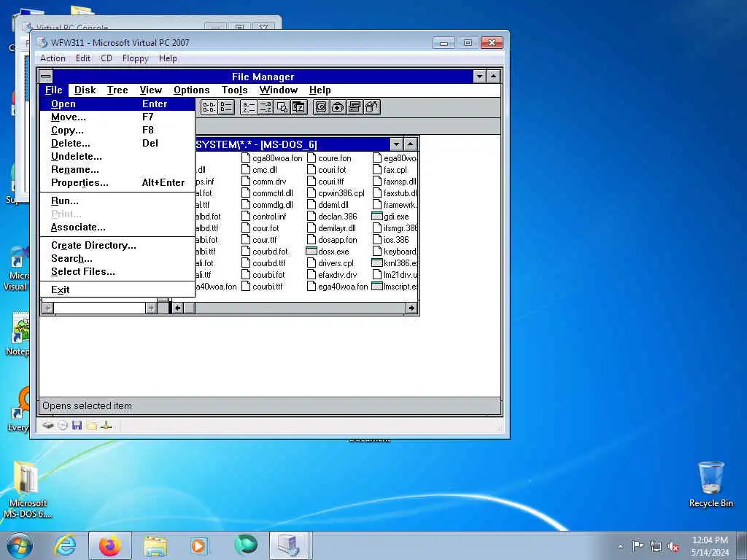Click the trash can Undelete toolbar icon

[x=371, y=107]
